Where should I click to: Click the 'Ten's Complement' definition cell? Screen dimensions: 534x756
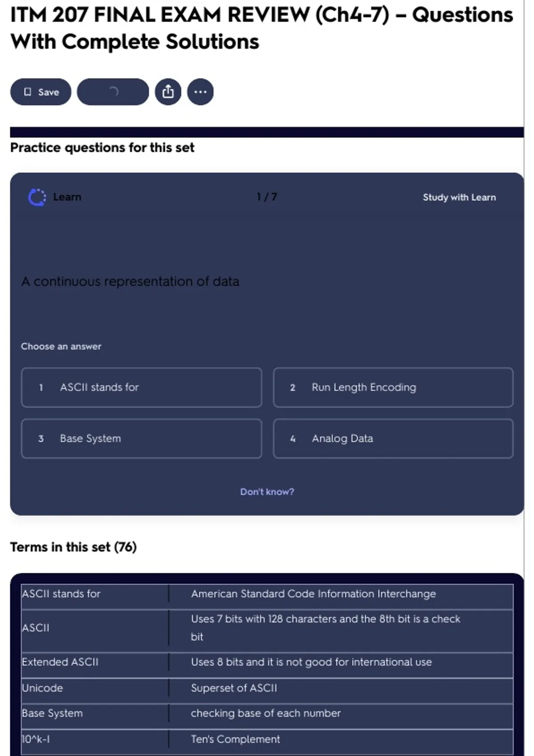pyautogui.click(x=235, y=739)
